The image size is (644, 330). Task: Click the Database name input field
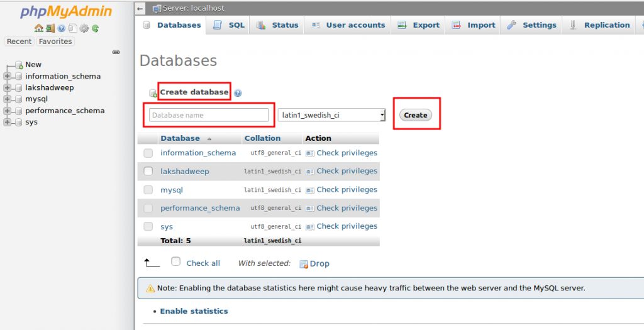click(x=209, y=115)
